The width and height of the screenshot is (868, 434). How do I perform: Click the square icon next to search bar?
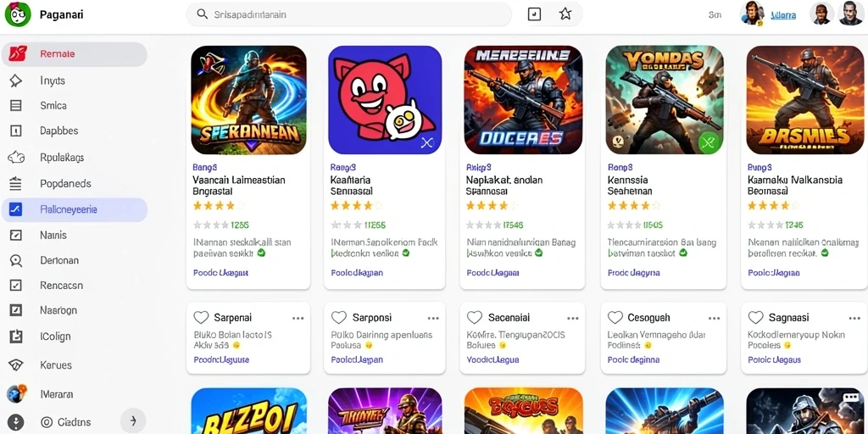534,14
